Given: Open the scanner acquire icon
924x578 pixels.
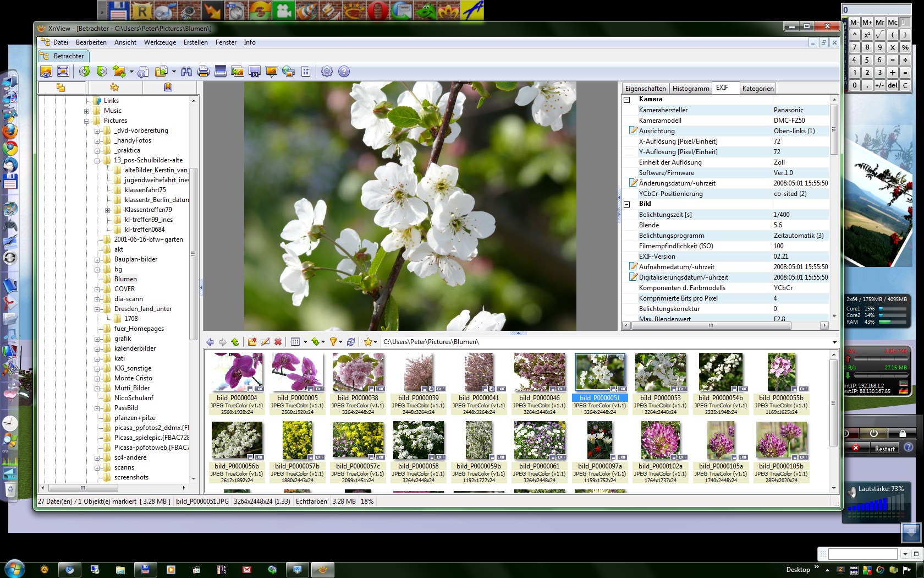Looking at the screenshot, I should 221,72.
